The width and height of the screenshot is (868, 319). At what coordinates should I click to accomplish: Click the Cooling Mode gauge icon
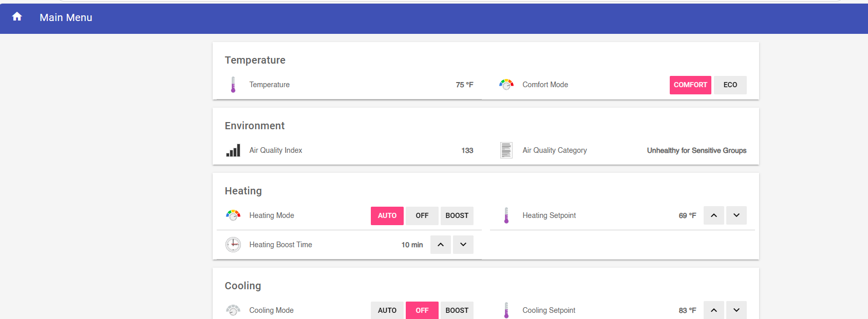point(233,310)
